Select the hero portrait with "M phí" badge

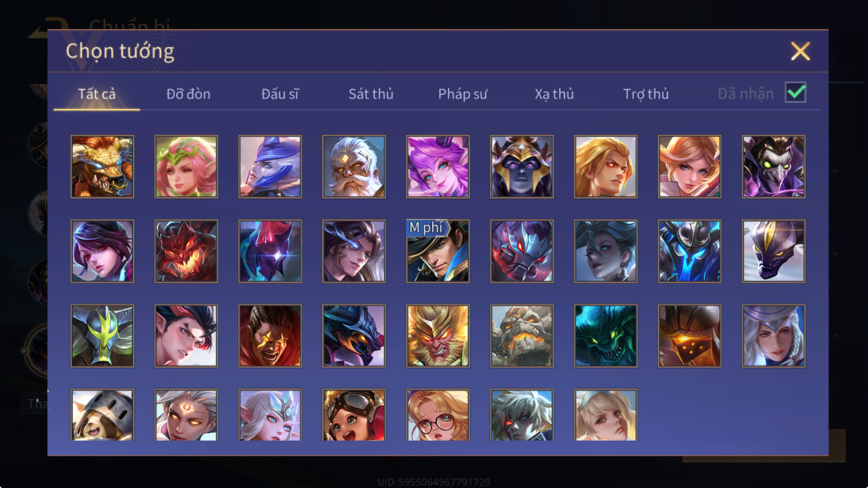[438, 251]
